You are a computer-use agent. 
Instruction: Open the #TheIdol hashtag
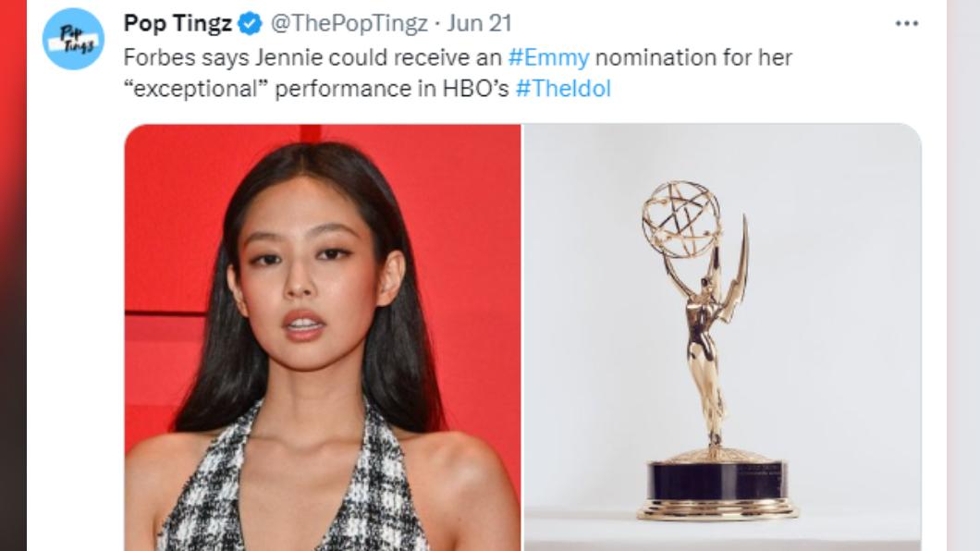pyautogui.click(x=563, y=89)
